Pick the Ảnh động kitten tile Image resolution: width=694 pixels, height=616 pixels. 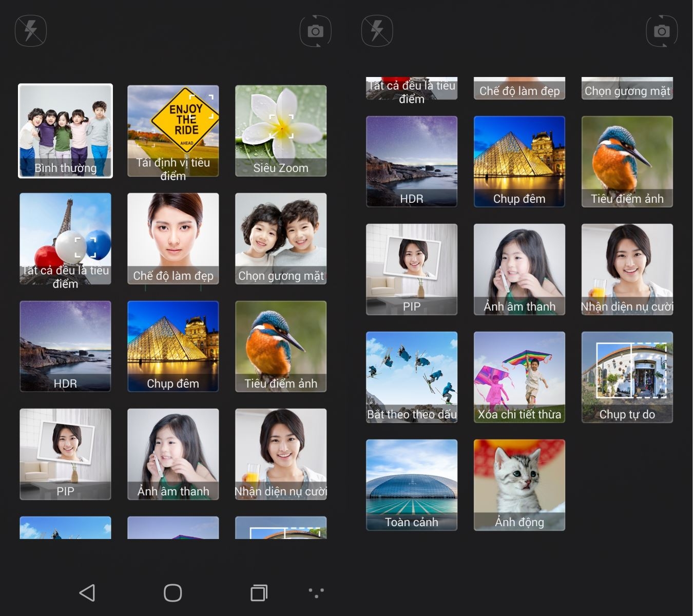[x=519, y=485]
